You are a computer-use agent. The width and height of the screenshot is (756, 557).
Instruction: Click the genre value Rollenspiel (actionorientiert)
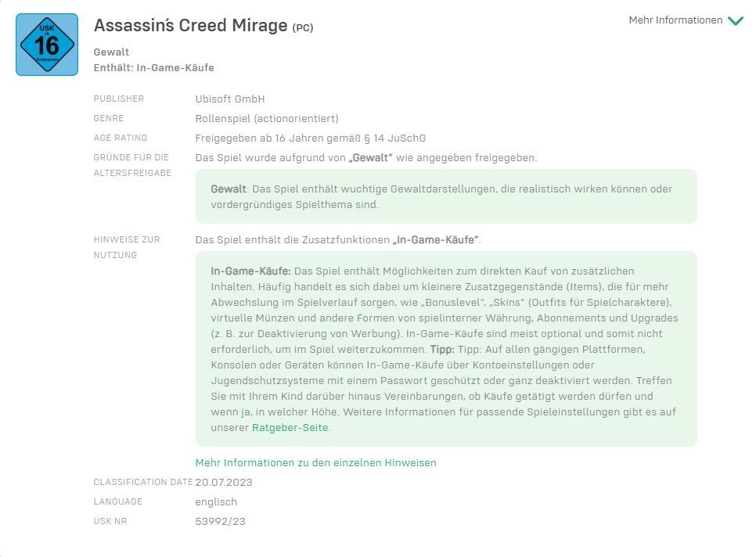[x=267, y=118]
